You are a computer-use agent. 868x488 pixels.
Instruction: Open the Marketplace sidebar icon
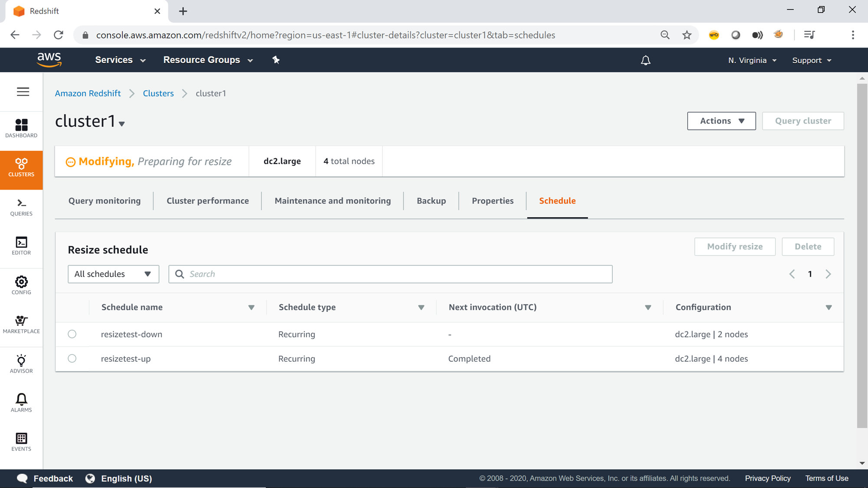click(x=21, y=324)
